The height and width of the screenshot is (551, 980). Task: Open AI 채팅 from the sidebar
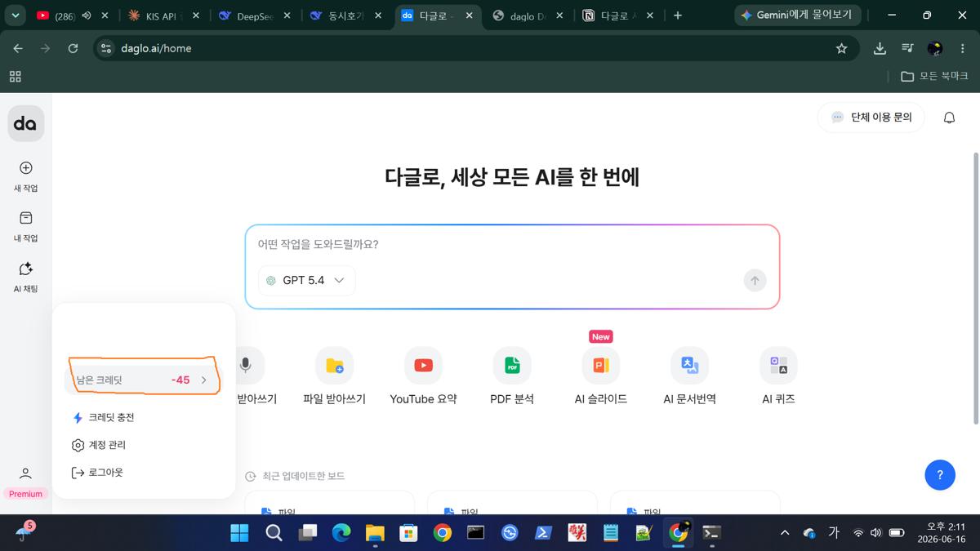point(25,278)
